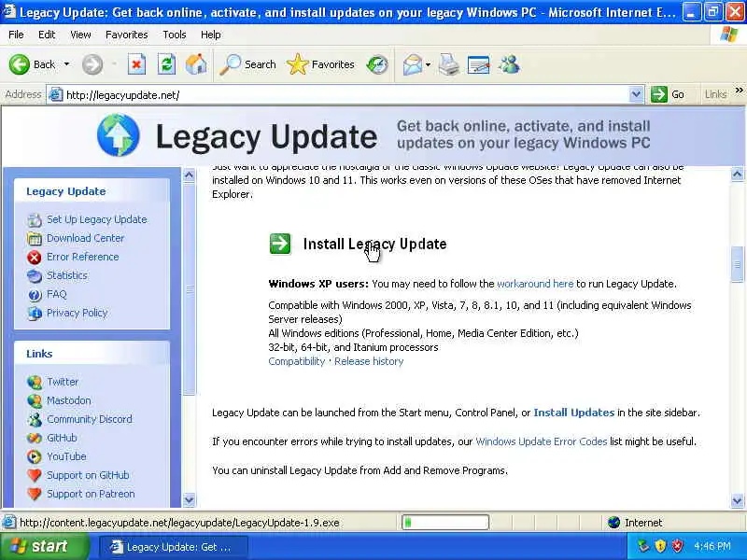Open the Favorites star toolbar button
This screenshot has width=747, height=560.
tap(320, 64)
